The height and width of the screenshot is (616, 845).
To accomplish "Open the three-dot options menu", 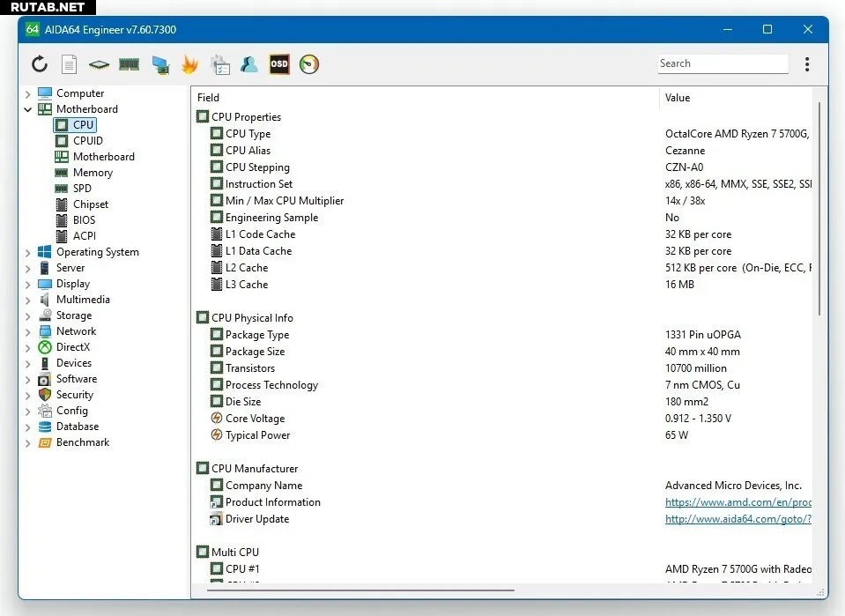I will (807, 64).
